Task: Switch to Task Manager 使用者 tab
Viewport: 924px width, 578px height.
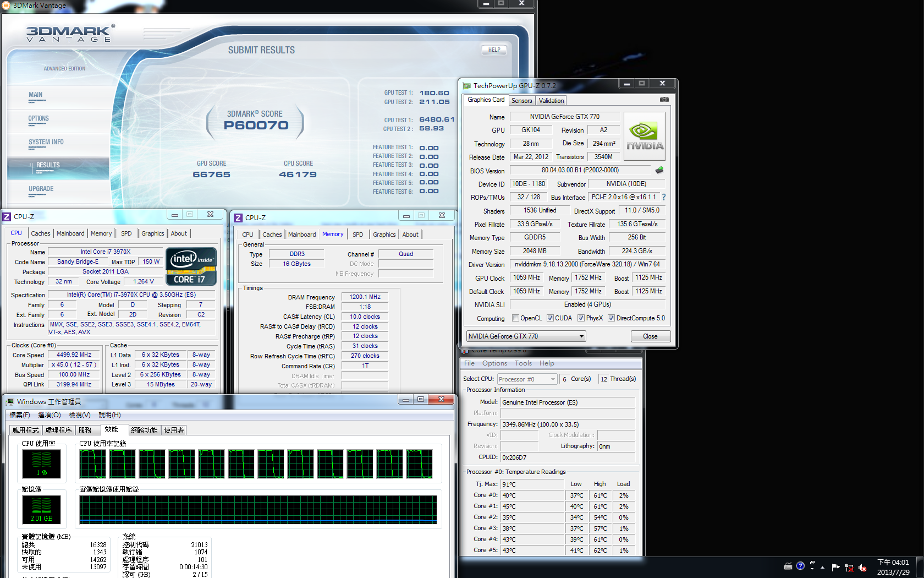Action: pos(174,430)
